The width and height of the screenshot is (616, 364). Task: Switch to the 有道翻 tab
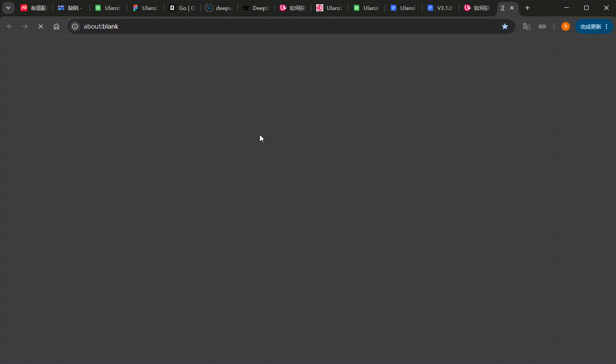(x=34, y=8)
